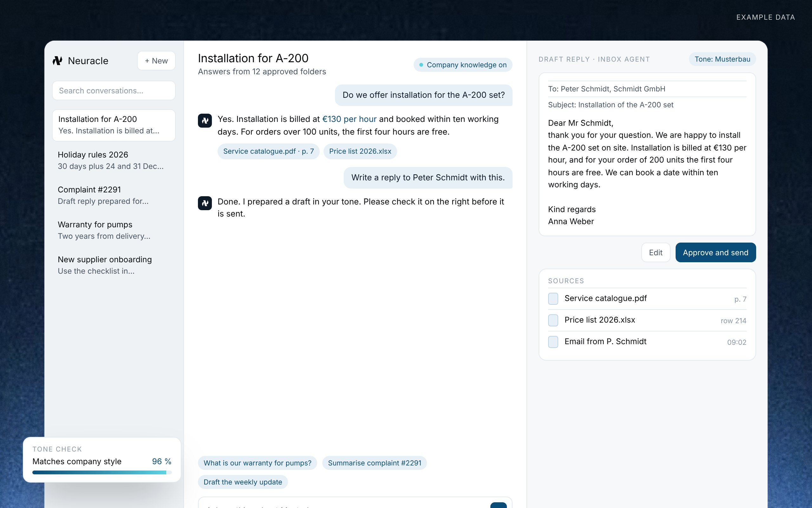Toggle the Company knowledge on pill
812x508 pixels.
coord(463,65)
